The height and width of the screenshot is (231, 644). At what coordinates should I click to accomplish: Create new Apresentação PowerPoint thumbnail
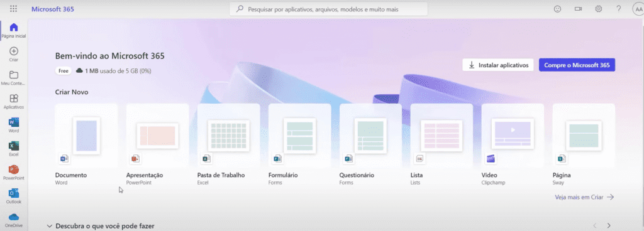(157, 136)
